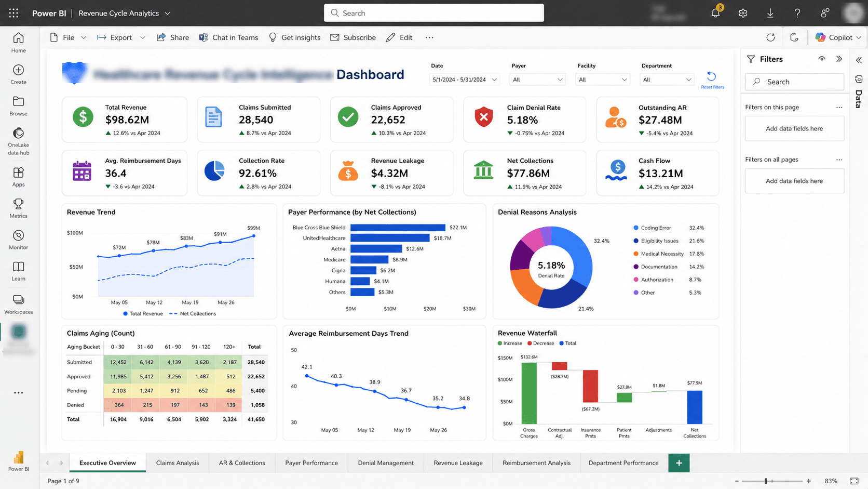
Task: Click the Edit button
Action: [399, 37]
